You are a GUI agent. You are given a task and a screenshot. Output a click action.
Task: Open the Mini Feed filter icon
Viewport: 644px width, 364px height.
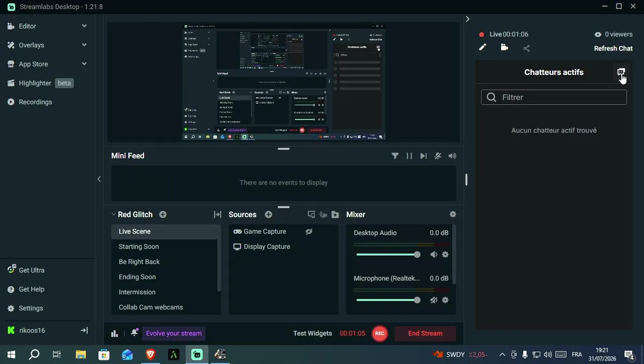pyautogui.click(x=395, y=156)
